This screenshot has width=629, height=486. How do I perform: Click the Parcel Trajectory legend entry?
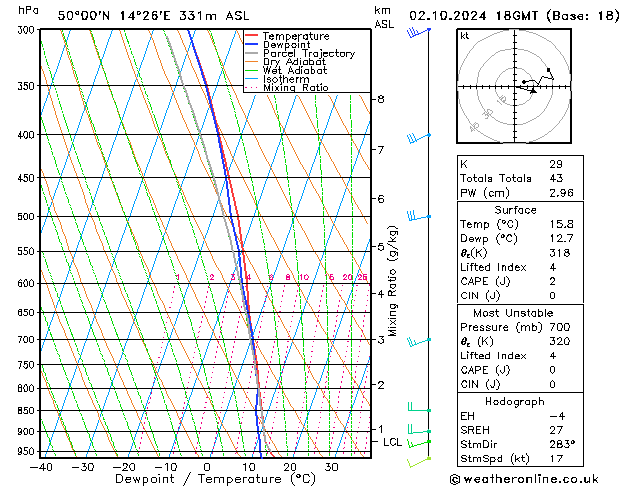[308, 54]
